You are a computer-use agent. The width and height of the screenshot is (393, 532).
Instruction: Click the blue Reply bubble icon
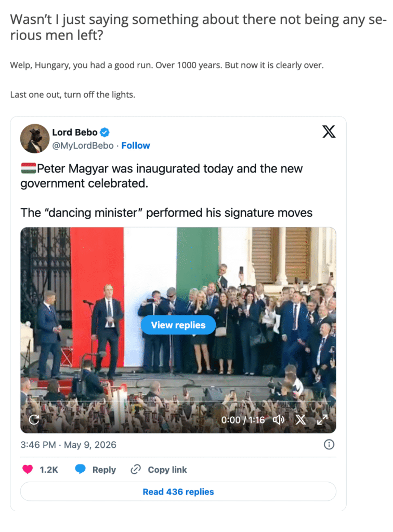tap(81, 469)
